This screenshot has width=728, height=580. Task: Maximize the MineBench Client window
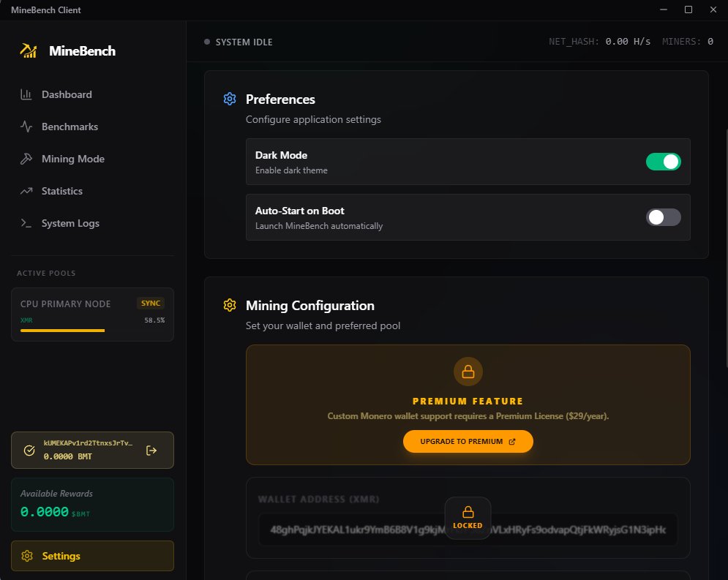688,10
